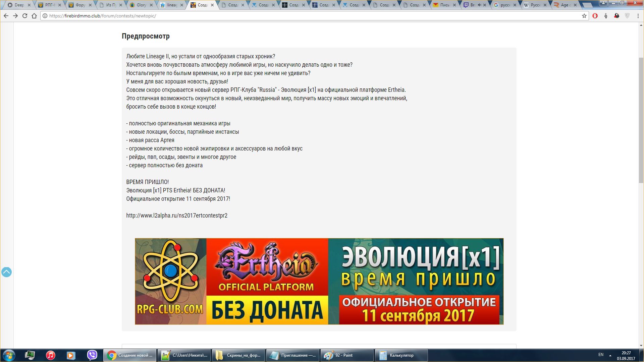644x362 pixels.
Task: Close the 'Deep' tab
Action: click(29, 5)
